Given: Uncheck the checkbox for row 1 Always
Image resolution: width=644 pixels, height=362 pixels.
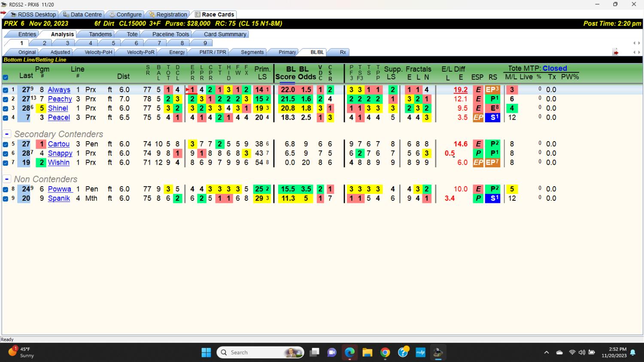Looking at the screenshot, I should [x=5, y=90].
